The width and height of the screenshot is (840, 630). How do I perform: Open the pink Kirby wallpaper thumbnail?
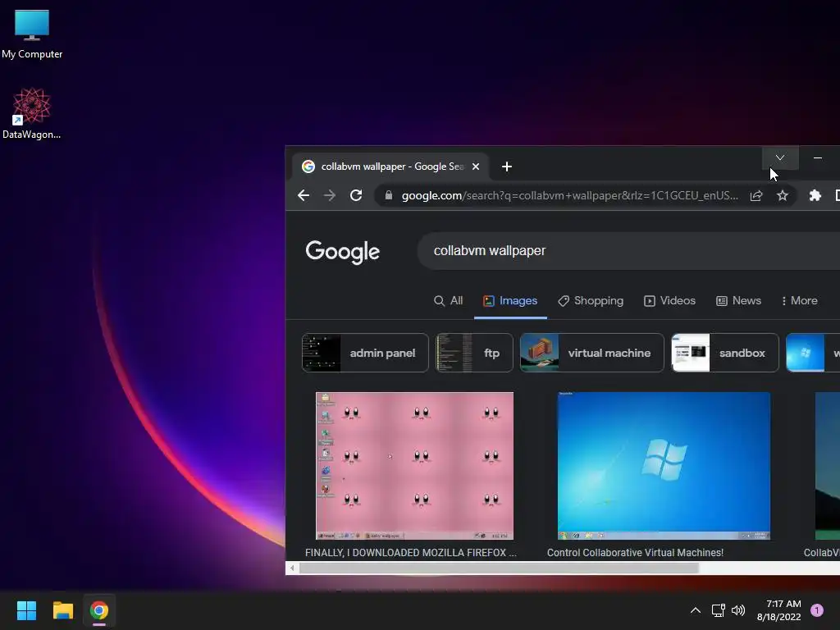click(414, 466)
